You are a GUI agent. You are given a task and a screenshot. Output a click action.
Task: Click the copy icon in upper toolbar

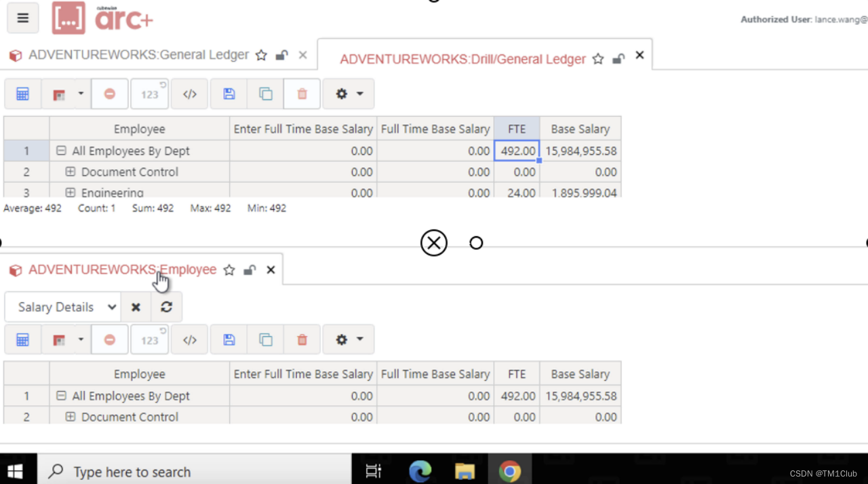coord(265,94)
